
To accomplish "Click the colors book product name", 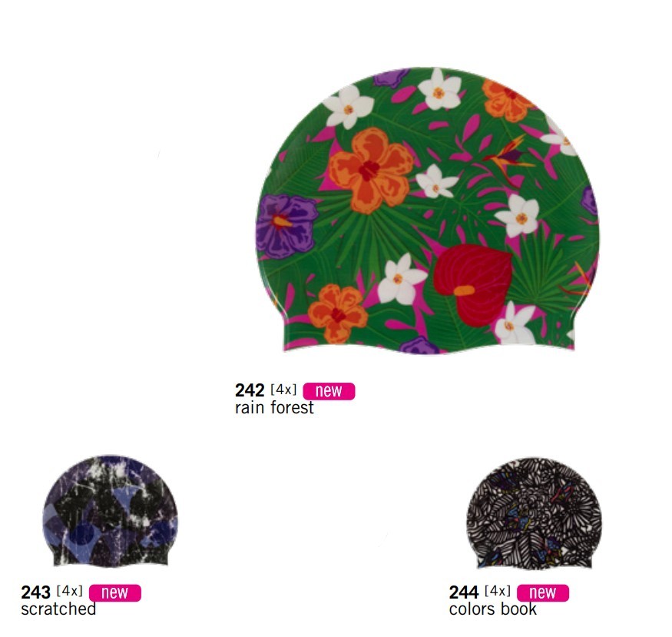I will coord(493,609).
